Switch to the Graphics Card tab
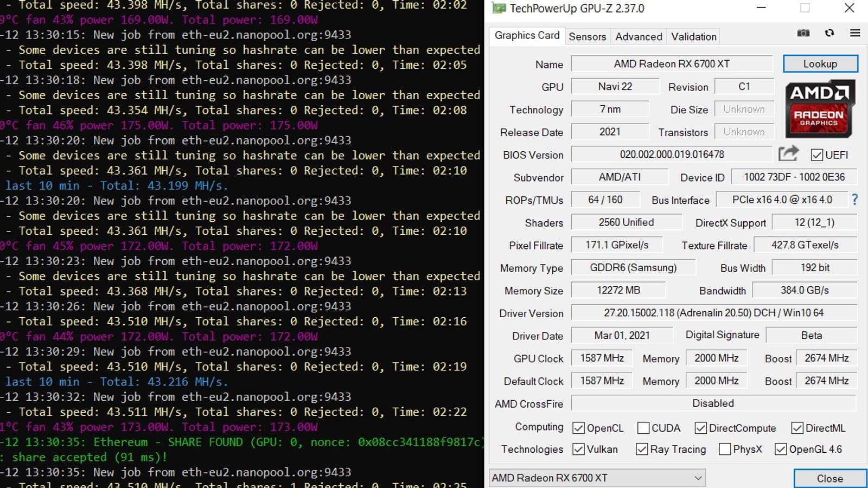The image size is (868, 488). pos(527,35)
